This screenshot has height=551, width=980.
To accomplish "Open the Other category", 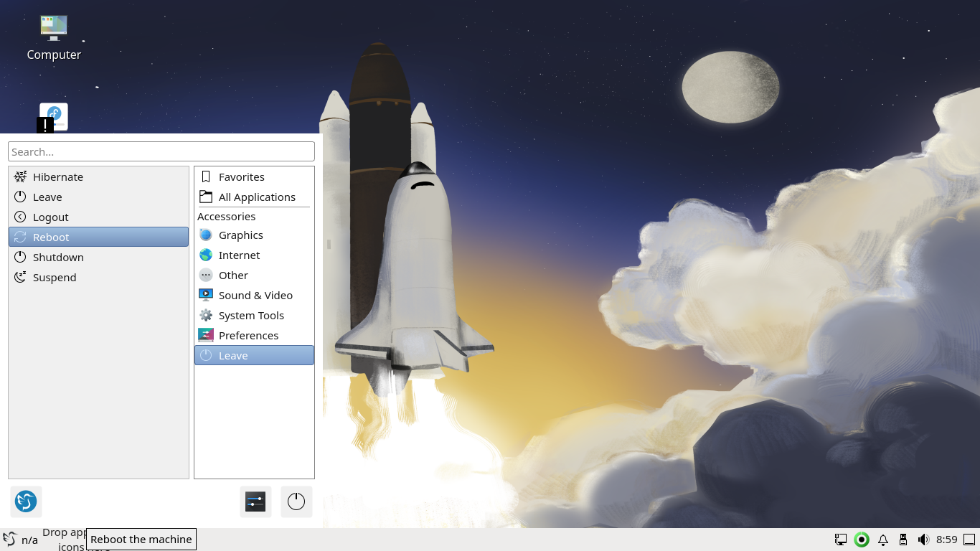I will [254, 275].
